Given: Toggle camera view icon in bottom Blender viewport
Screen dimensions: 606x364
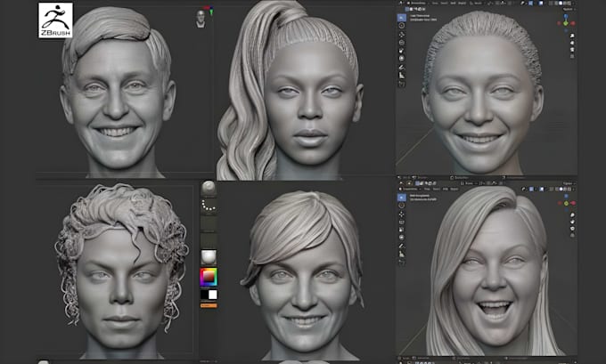Looking at the screenshot, I should pyautogui.click(x=572, y=229).
